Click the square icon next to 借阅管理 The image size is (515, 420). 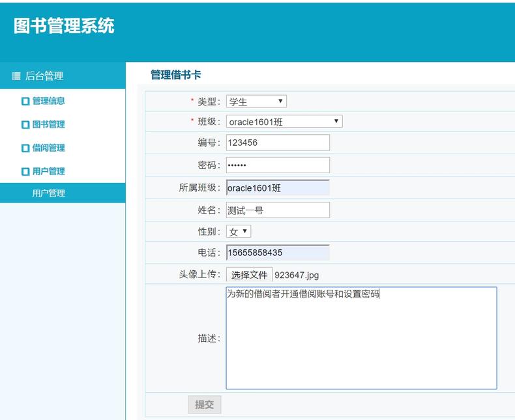(x=25, y=148)
